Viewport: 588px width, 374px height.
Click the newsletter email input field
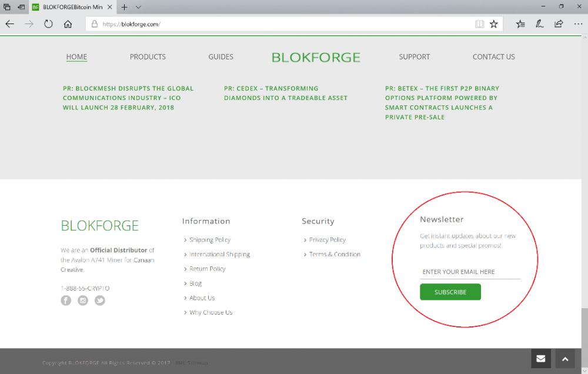tap(470, 272)
